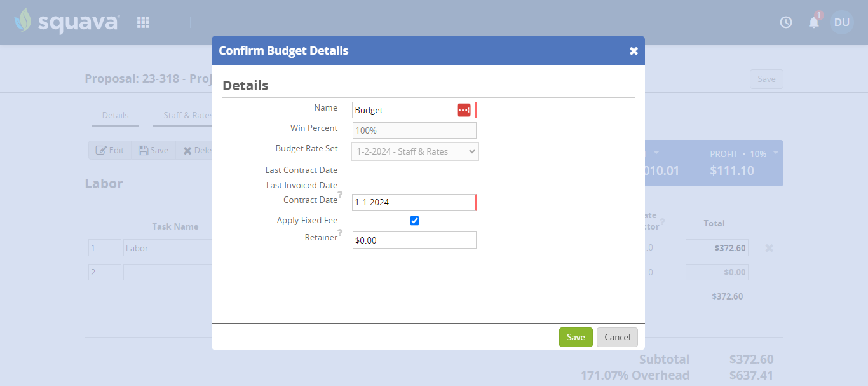Image resolution: width=868 pixels, height=386 pixels.
Task: Open the notifications bell icon
Action: tap(813, 22)
